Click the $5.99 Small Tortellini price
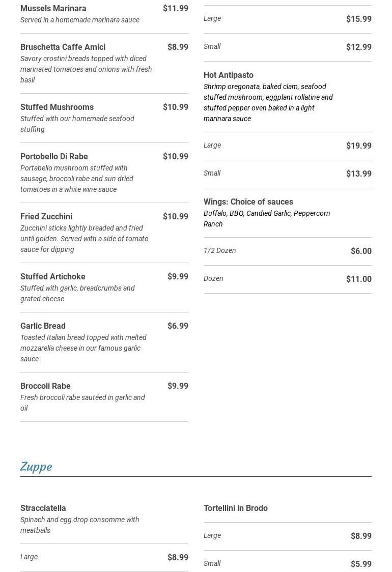This screenshot has width=392, height=572. click(x=361, y=564)
